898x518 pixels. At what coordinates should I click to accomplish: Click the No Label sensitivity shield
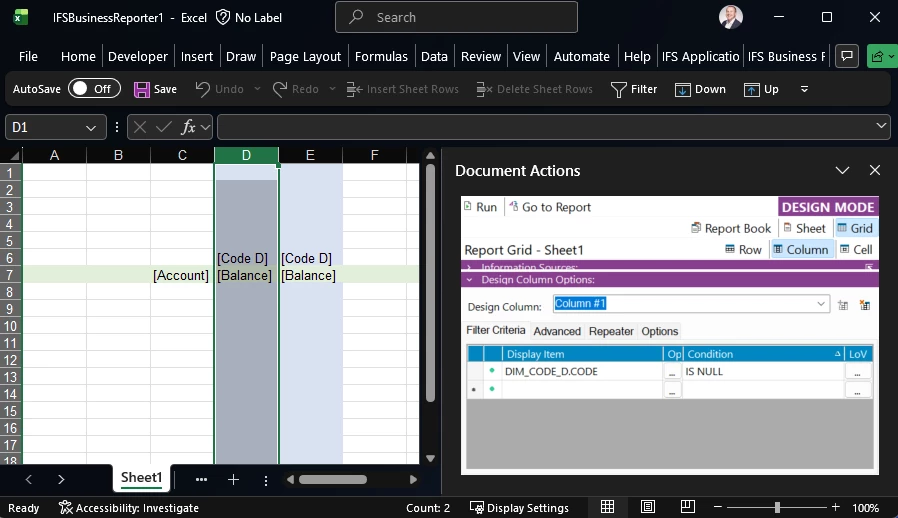pyautogui.click(x=223, y=17)
